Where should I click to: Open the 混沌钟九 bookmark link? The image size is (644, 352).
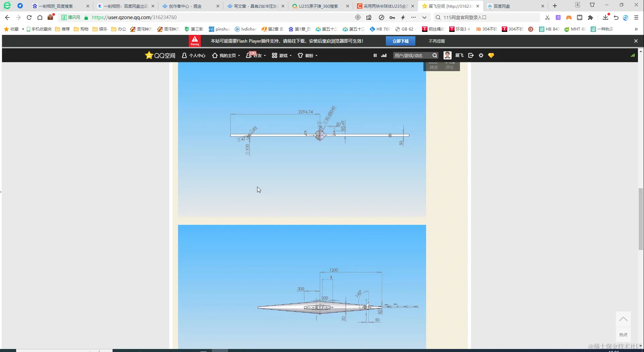[x=141, y=29]
